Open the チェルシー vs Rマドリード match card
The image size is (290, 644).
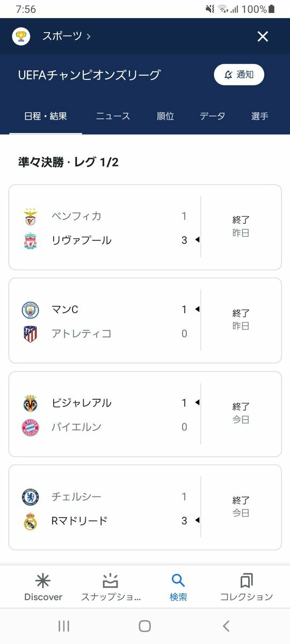click(x=145, y=508)
